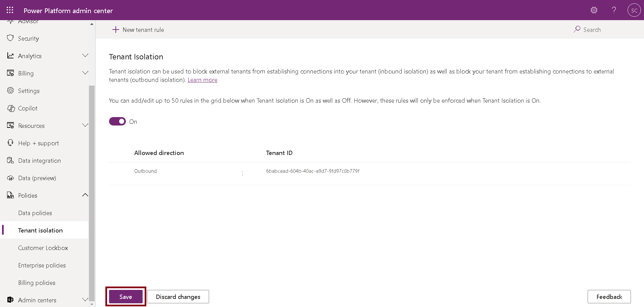Turn off the Tenant Isolation toggle

pyautogui.click(x=117, y=121)
